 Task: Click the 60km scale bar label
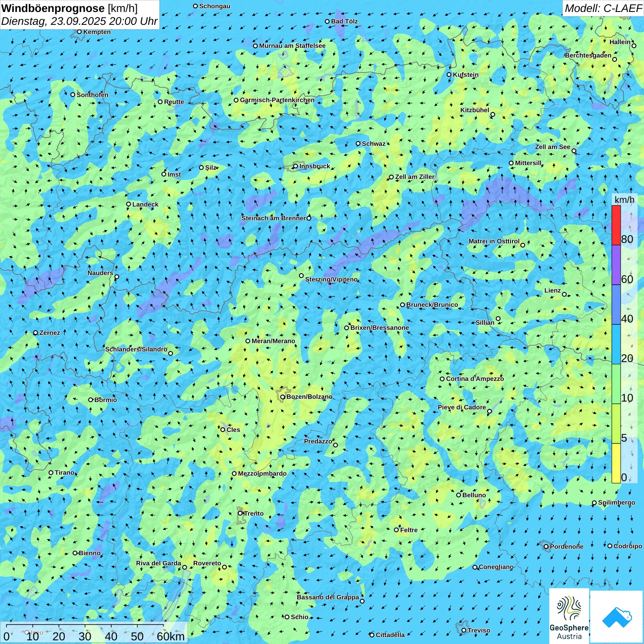pyautogui.click(x=171, y=636)
